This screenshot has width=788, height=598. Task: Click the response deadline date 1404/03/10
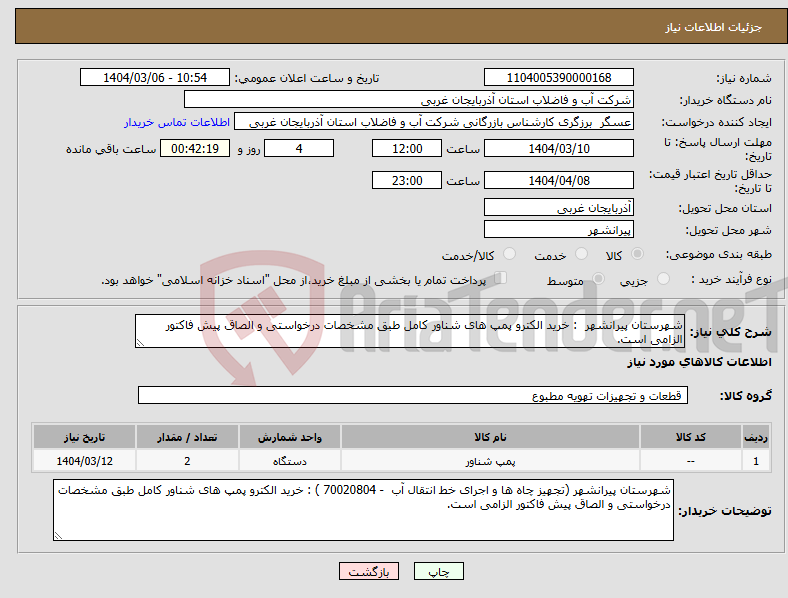click(x=559, y=148)
